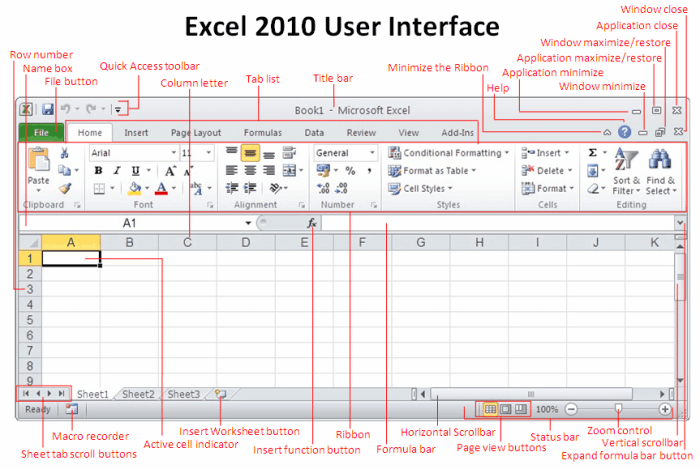The image size is (700, 469).
Task: Select the Sheet2 worksheet tab
Action: 138,394
